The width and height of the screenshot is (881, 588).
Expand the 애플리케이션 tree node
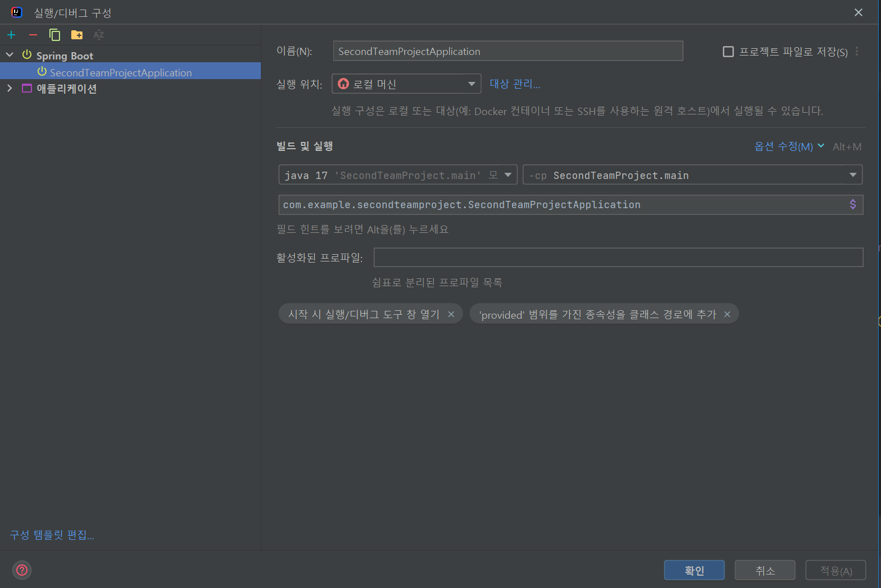(x=10, y=88)
